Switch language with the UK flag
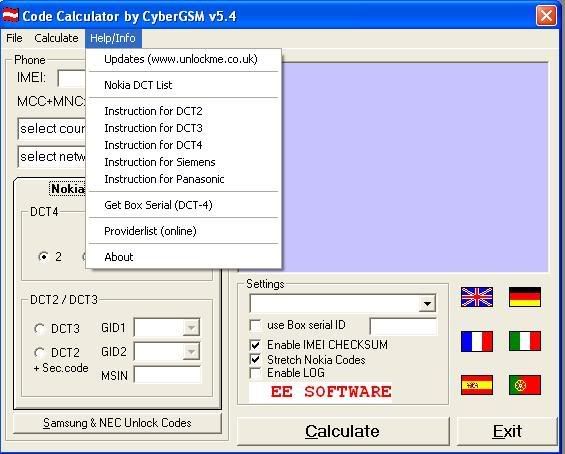 pos(477,297)
